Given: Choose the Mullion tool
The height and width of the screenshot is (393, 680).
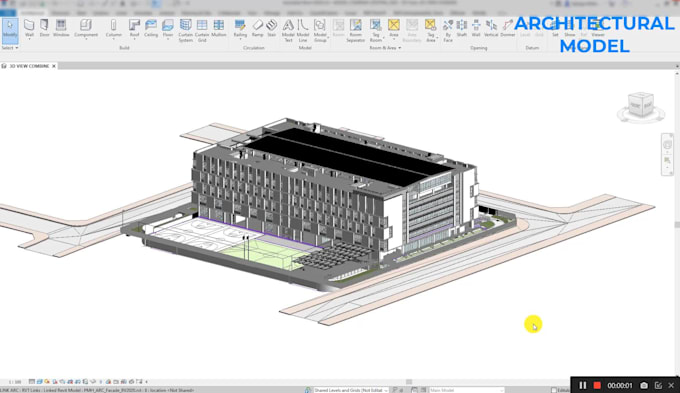Looking at the screenshot, I should coord(219,28).
